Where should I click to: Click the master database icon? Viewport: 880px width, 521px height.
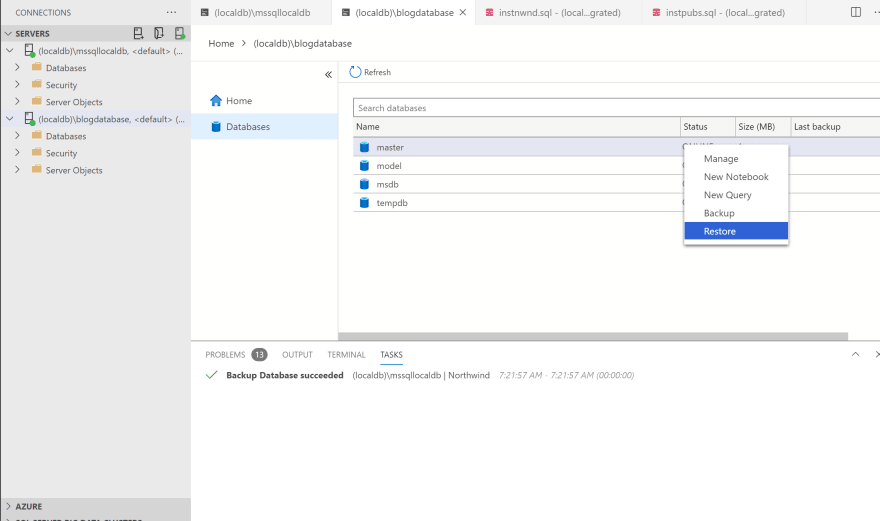[x=364, y=147]
